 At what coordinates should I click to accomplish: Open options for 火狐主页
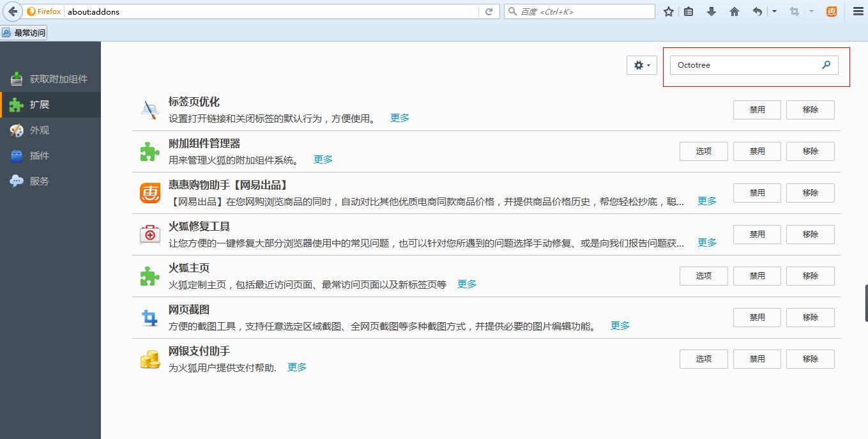pos(704,276)
